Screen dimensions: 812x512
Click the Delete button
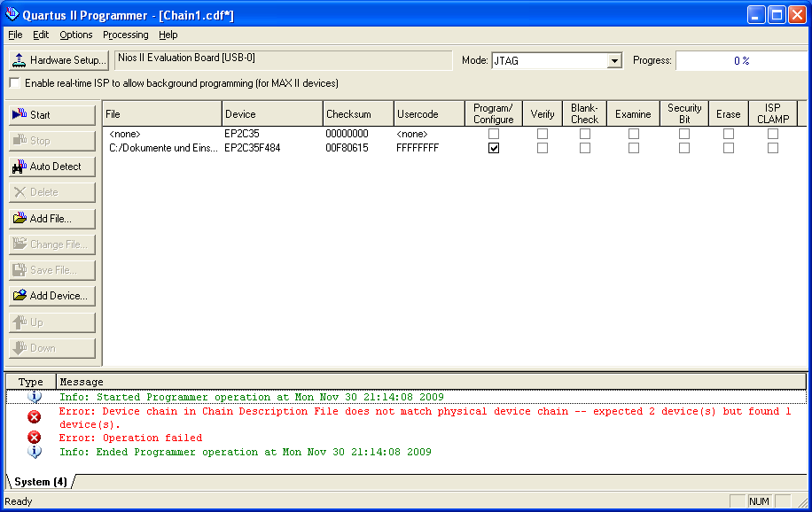[52, 192]
